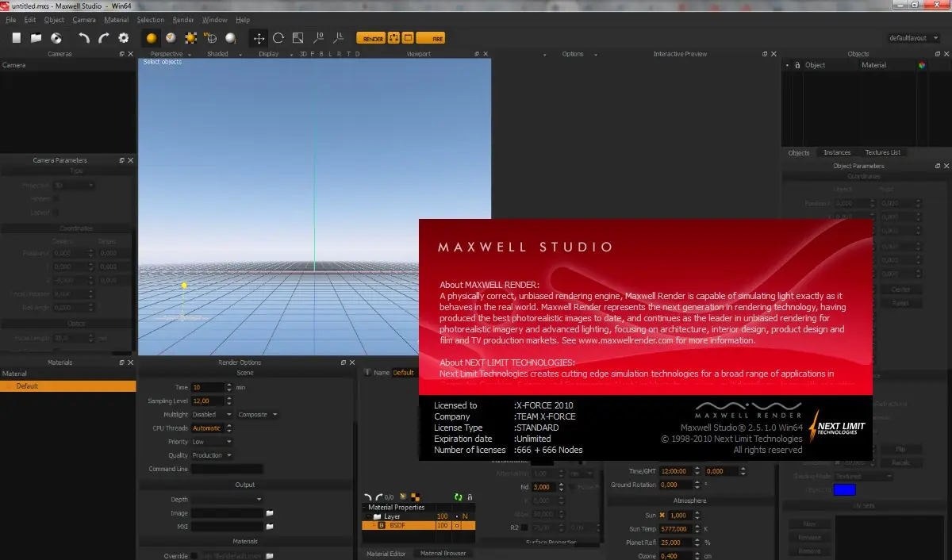Select the grey material sphere icon

point(171,37)
